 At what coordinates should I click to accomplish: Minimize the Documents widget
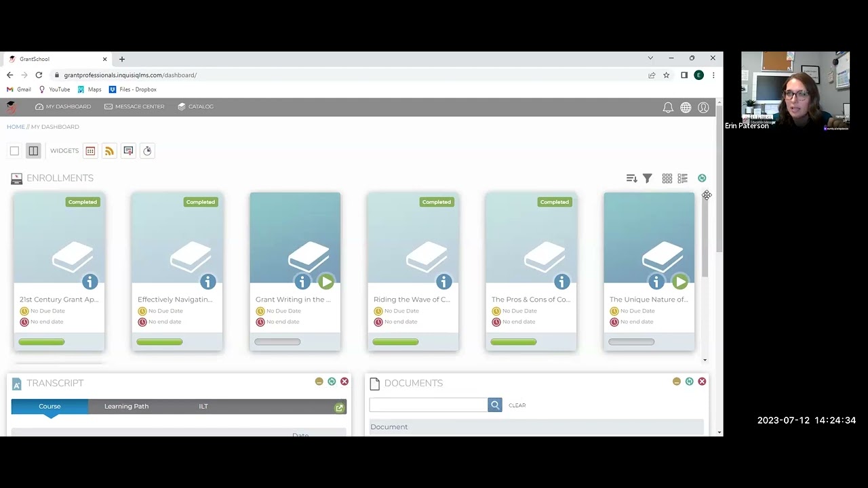click(676, 382)
